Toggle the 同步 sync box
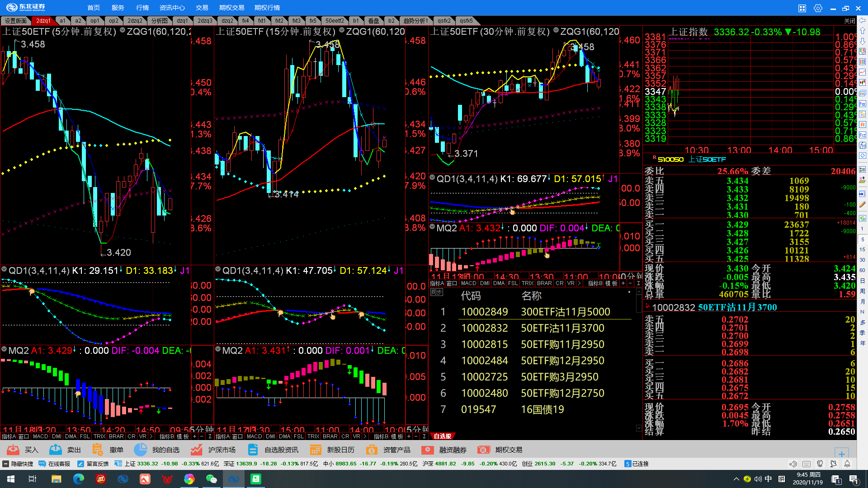 [x=436, y=292]
